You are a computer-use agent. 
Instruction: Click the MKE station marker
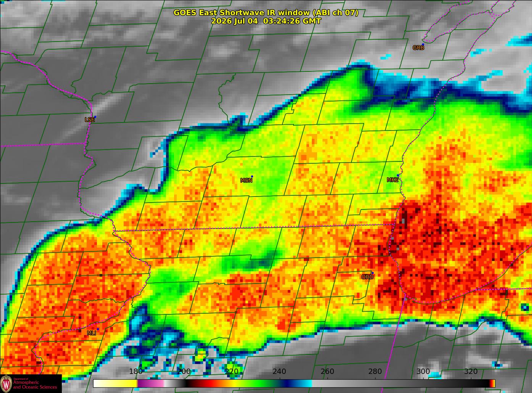click(x=398, y=176)
